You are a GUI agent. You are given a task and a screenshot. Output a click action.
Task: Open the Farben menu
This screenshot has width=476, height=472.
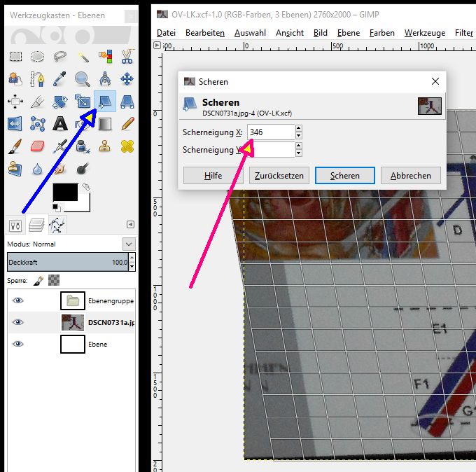[381, 33]
